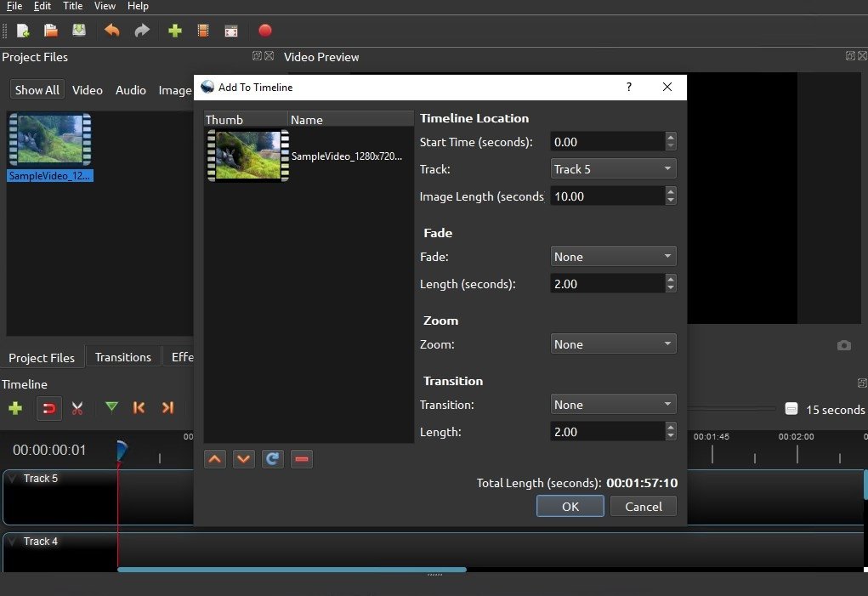Open Project via folder icon
This screenshot has width=868, height=596.
pyautogui.click(x=51, y=31)
